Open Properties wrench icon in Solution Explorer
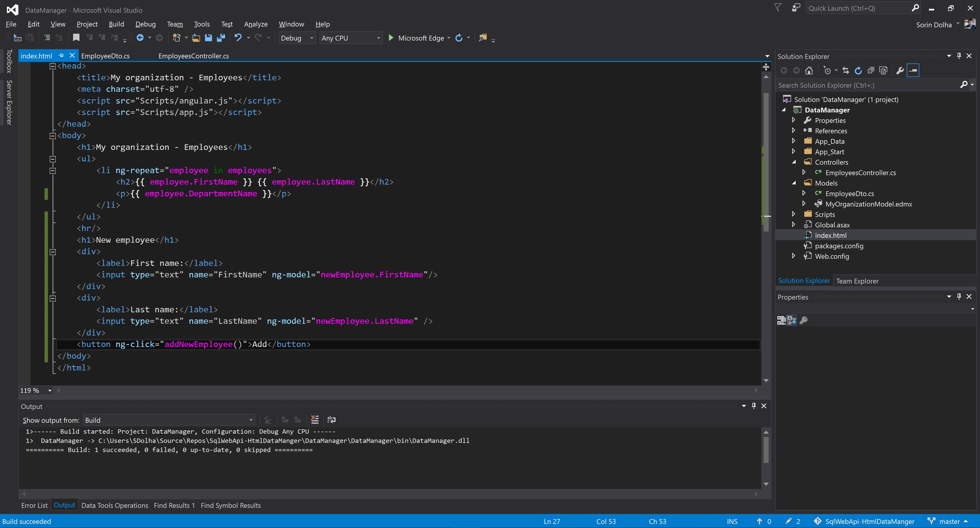The image size is (980, 528). [x=900, y=70]
